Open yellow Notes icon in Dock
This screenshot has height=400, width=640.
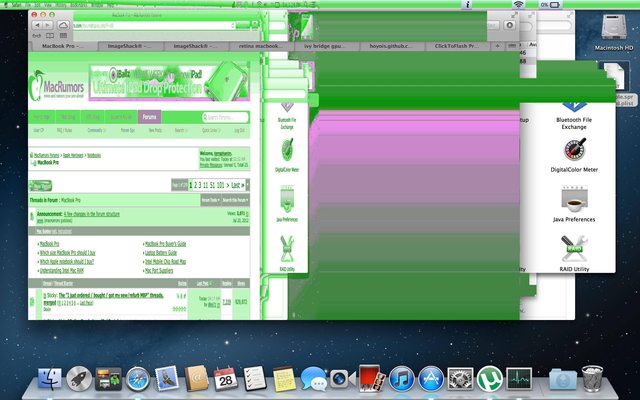[284, 379]
